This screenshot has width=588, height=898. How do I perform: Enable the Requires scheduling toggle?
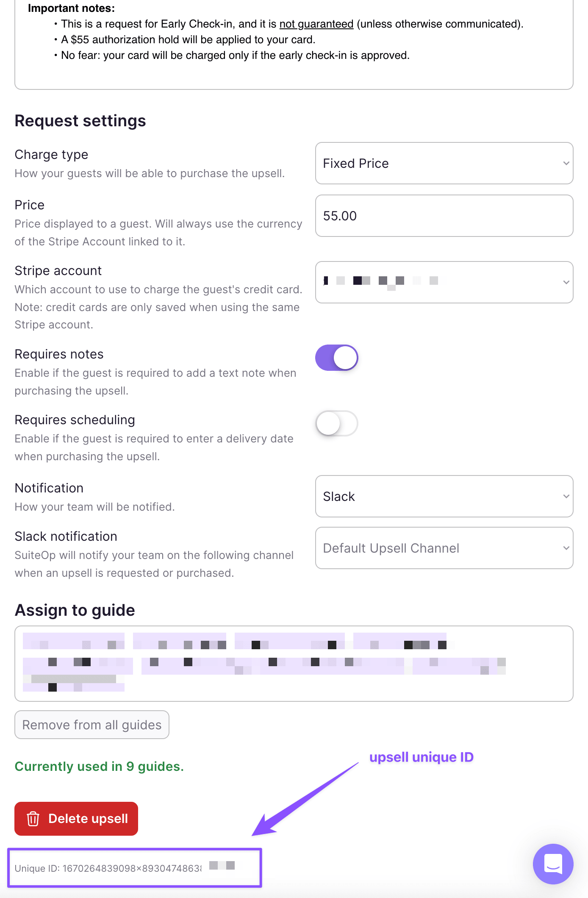[336, 423]
